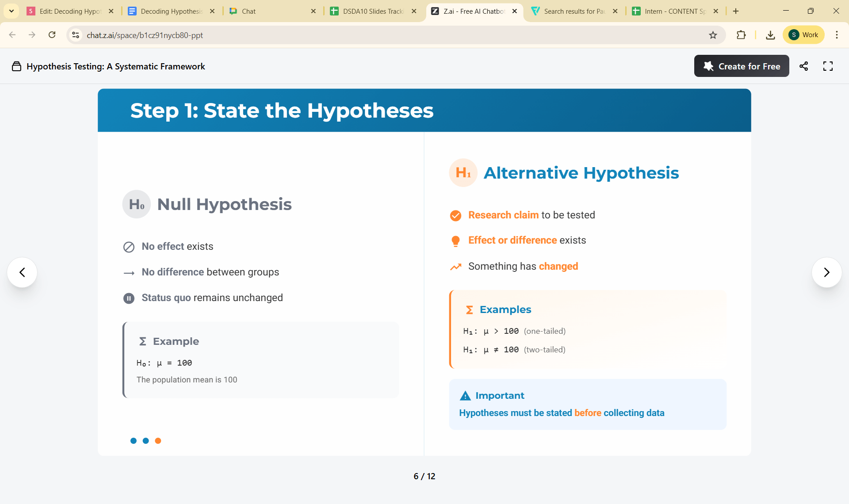The height and width of the screenshot is (504, 849).
Task: Open the browser downloads icon
Action: point(770,35)
